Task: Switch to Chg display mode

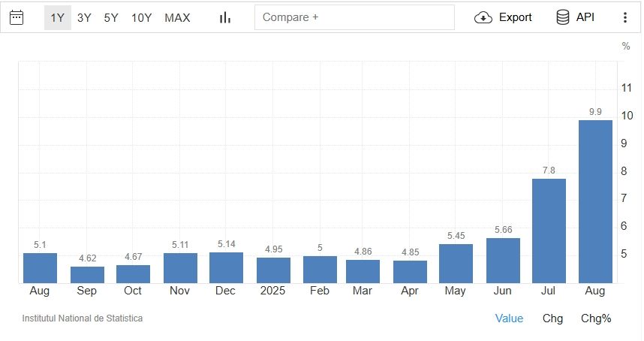Action: [x=552, y=318]
